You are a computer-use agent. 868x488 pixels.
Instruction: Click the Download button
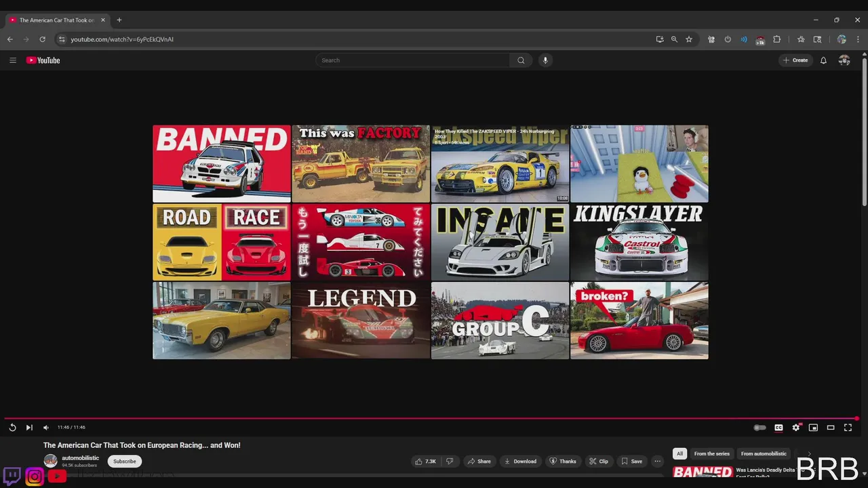point(521,462)
